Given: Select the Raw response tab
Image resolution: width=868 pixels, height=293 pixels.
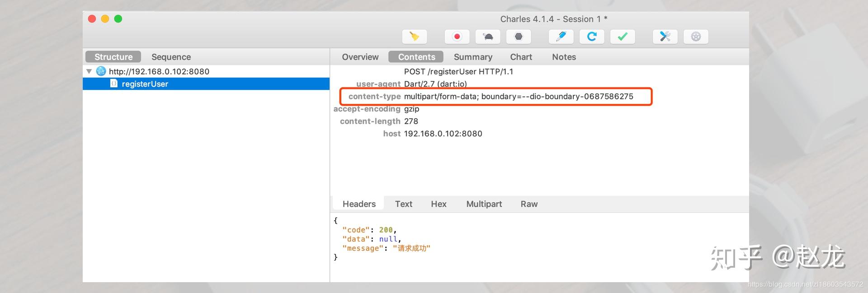Looking at the screenshot, I should (529, 204).
